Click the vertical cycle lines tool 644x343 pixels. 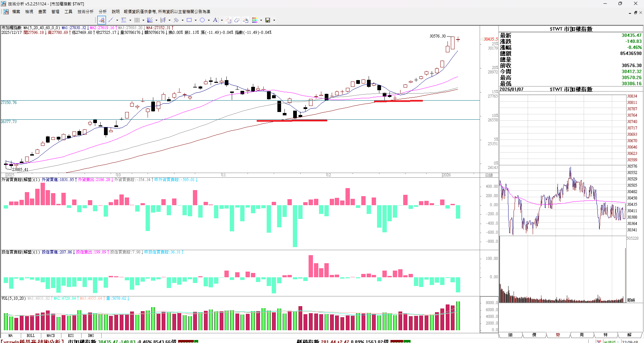pyautogui.click(x=137, y=20)
